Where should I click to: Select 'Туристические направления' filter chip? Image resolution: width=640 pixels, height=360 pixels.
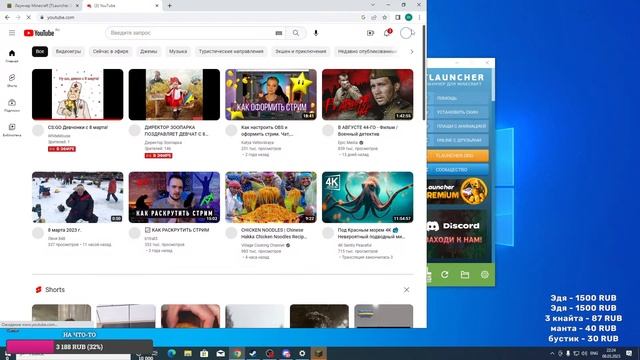(231, 51)
